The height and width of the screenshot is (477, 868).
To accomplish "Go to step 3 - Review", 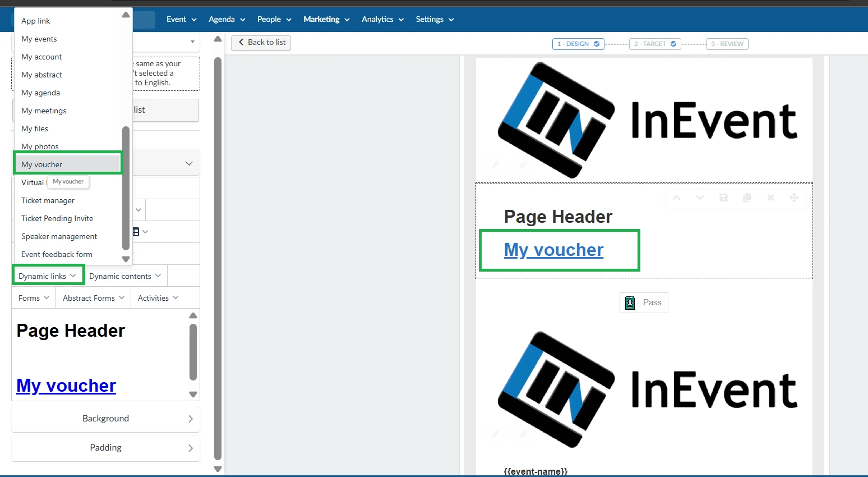I will pyautogui.click(x=727, y=44).
